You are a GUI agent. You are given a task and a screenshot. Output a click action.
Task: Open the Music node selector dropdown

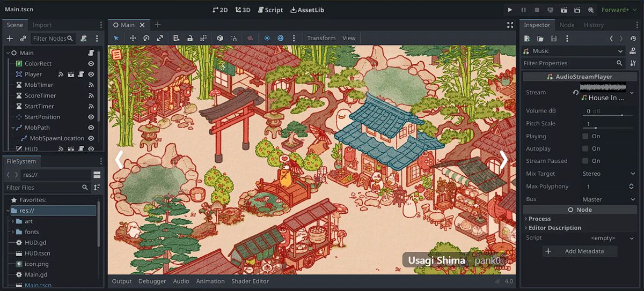point(574,51)
